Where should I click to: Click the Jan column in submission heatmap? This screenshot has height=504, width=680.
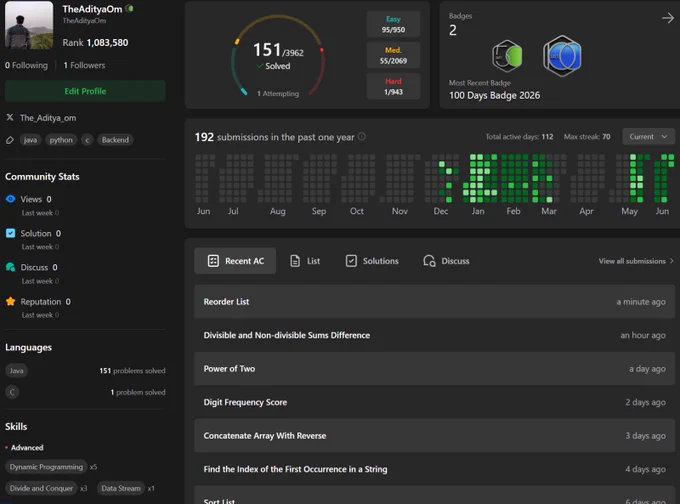[478, 178]
